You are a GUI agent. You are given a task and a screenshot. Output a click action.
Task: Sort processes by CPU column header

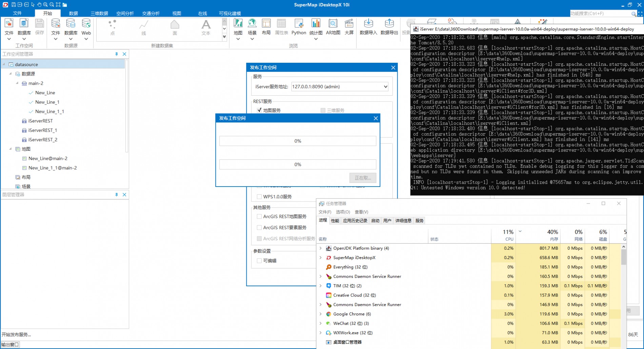tap(503, 235)
